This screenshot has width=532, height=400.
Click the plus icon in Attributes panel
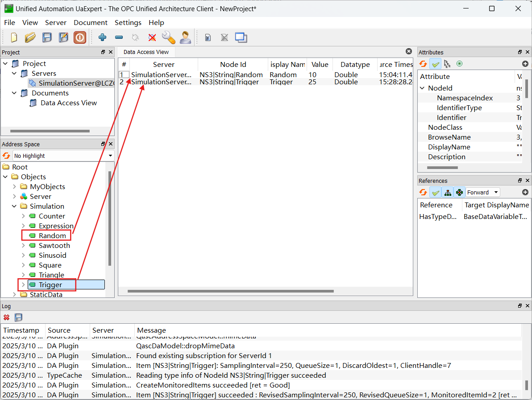click(525, 64)
